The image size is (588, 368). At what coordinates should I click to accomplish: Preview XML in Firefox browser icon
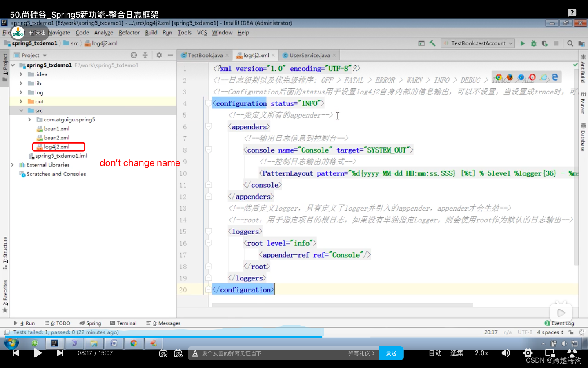[510, 77]
